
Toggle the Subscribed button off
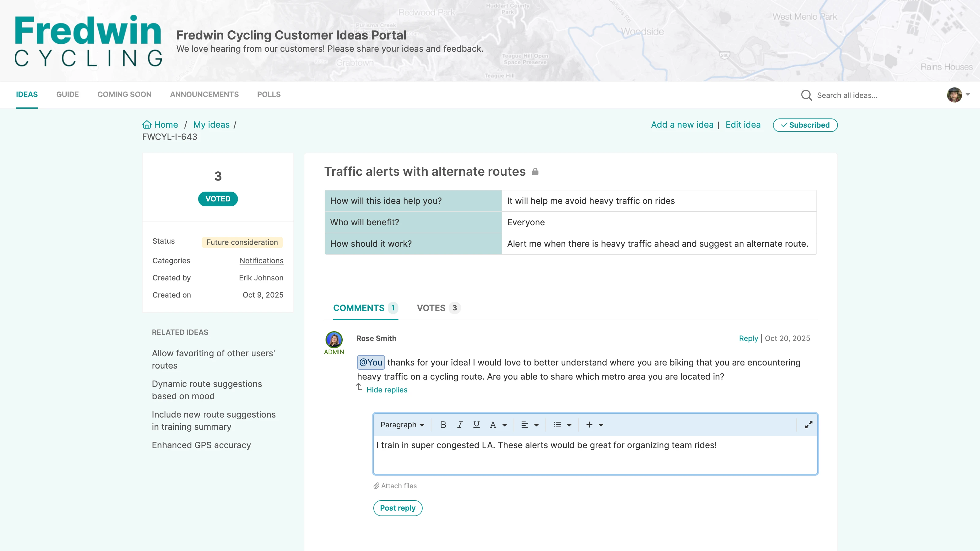point(805,125)
